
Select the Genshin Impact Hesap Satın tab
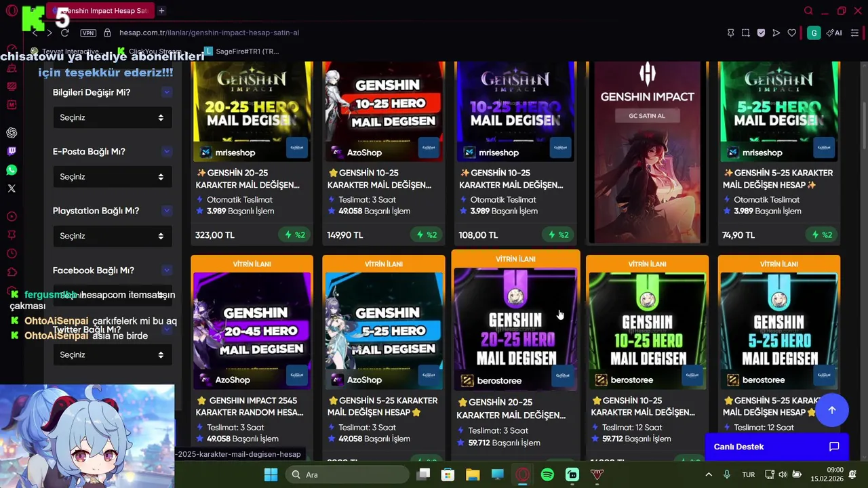click(x=102, y=11)
